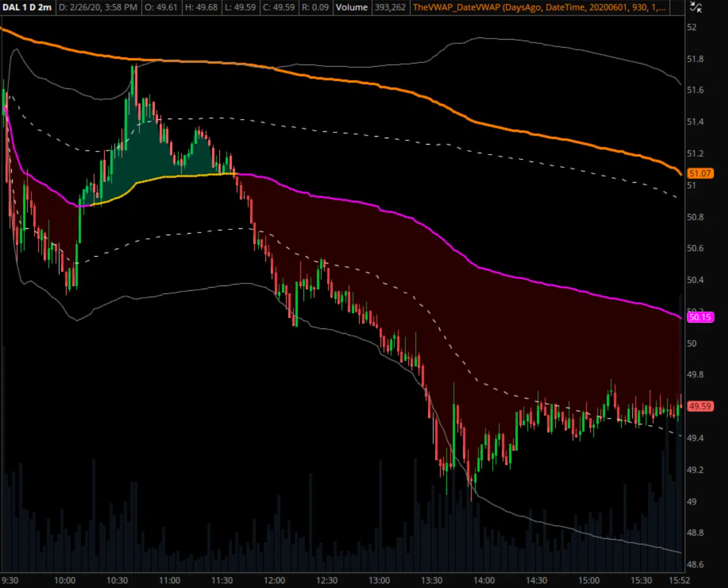The image size is (728, 588).
Task: Click the 12:00 time axis label
Action: (274, 581)
